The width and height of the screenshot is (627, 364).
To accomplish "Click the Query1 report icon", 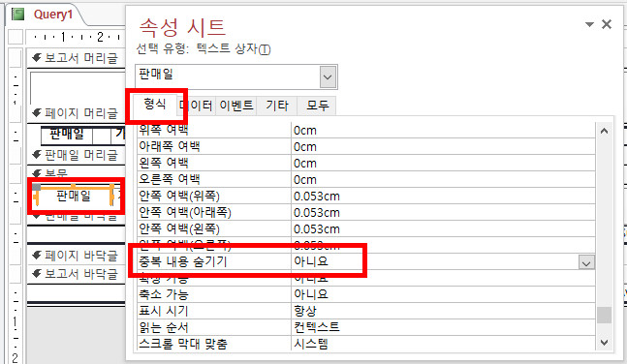I will click(x=18, y=15).
